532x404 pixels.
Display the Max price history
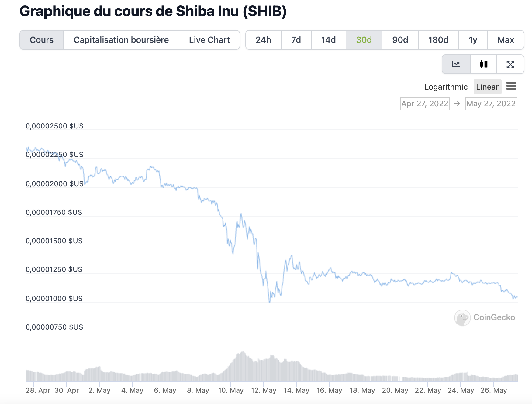click(x=506, y=40)
